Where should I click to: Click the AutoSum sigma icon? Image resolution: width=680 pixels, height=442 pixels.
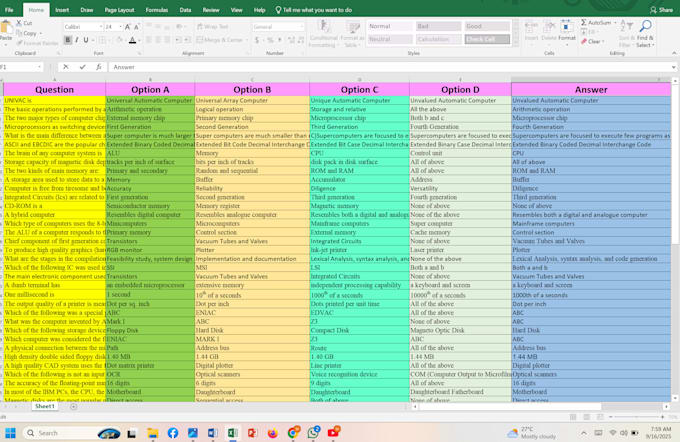tap(584, 23)
